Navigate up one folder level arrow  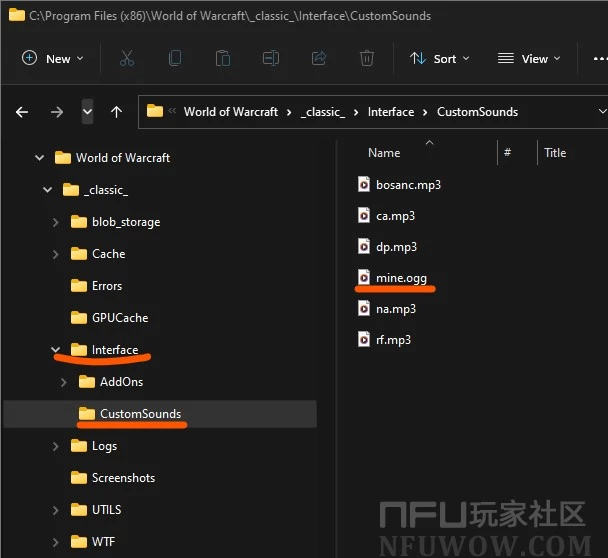pos(116,112)
